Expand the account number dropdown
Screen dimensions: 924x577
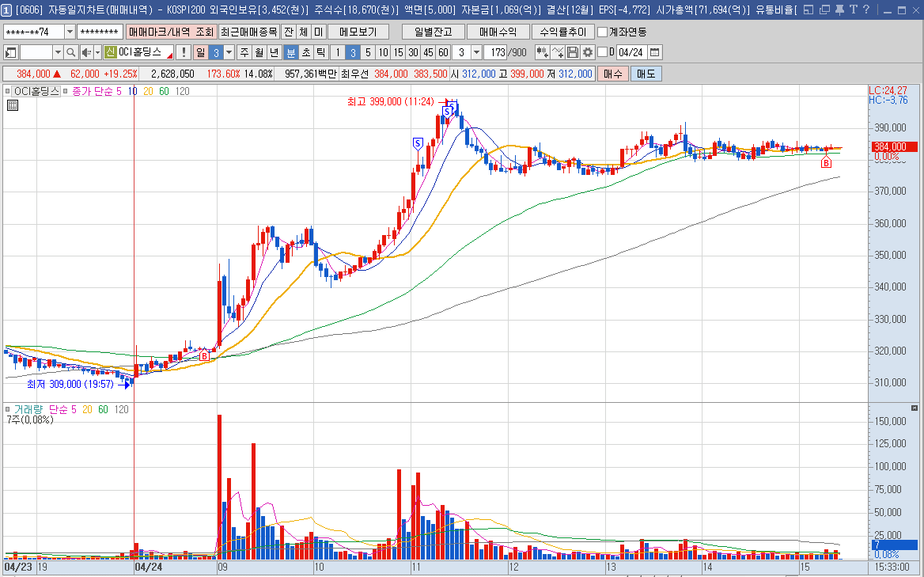click(70, 32)
